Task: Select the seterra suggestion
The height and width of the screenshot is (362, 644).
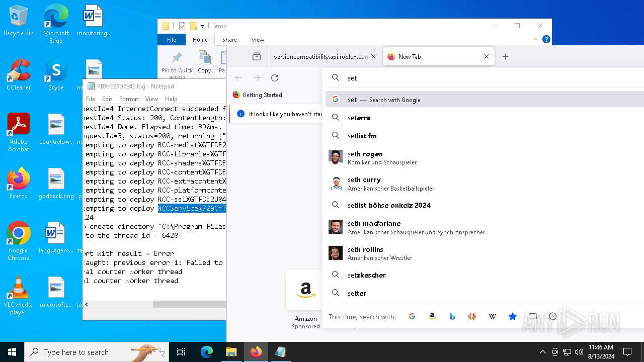Action: [x=485, y=118]
